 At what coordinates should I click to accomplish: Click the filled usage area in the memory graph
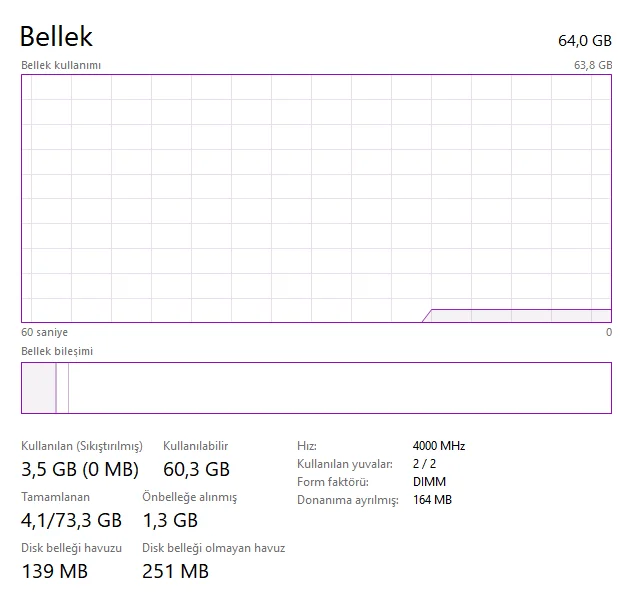click(x=520, y=316)
